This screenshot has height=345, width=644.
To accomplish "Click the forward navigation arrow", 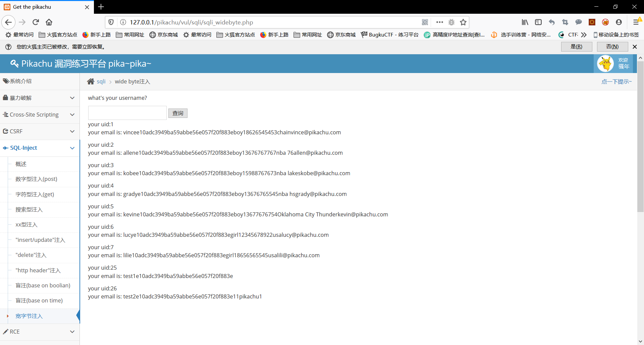I will click(x=22, y=22).
